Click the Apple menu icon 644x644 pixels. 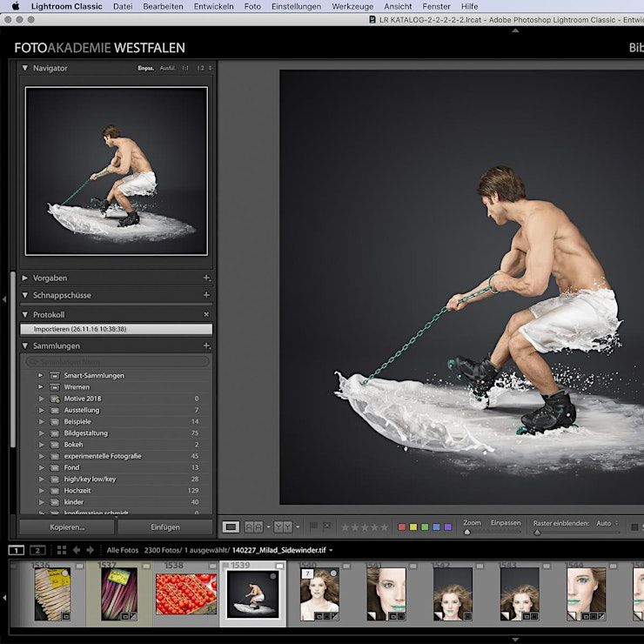click(15, 6)
